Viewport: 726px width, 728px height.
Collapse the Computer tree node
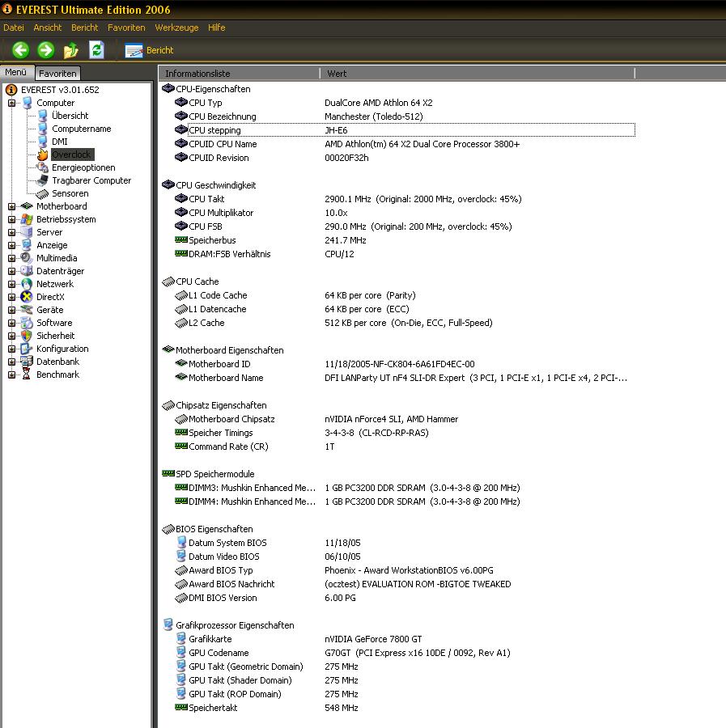click(11, 103)
